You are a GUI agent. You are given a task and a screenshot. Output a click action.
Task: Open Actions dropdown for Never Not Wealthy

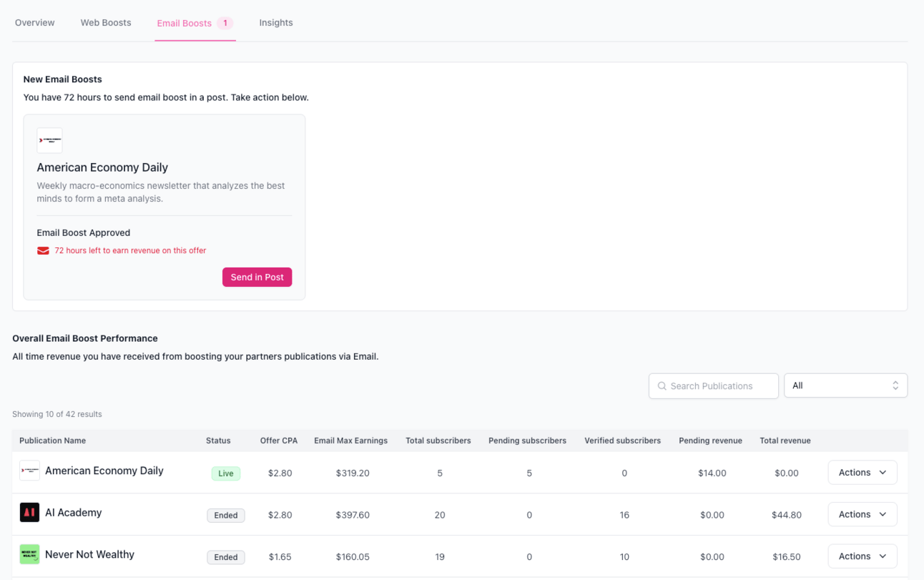point(862,556)
